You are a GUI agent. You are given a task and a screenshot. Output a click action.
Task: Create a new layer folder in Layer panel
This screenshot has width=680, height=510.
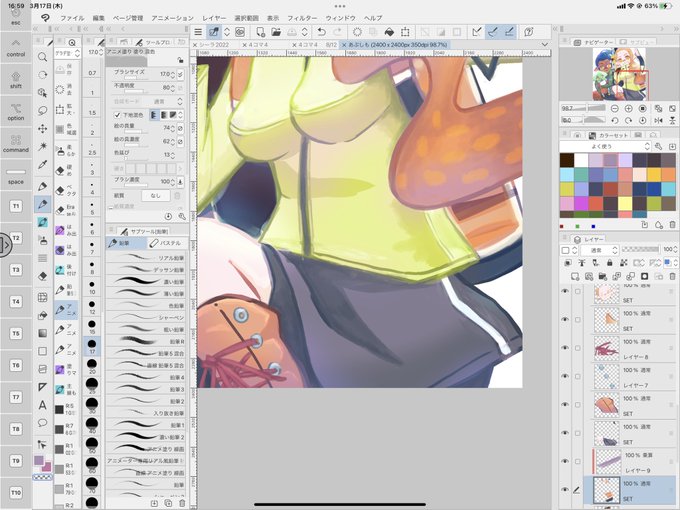(x=602, y=276)
